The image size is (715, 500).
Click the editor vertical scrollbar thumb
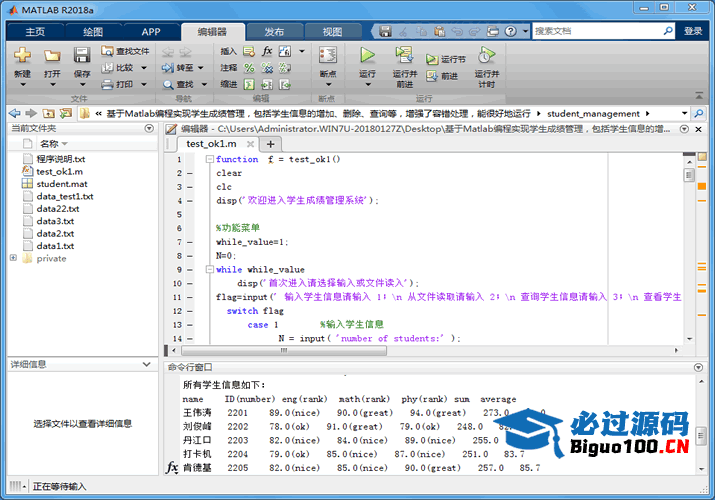(x=689, y=175)
